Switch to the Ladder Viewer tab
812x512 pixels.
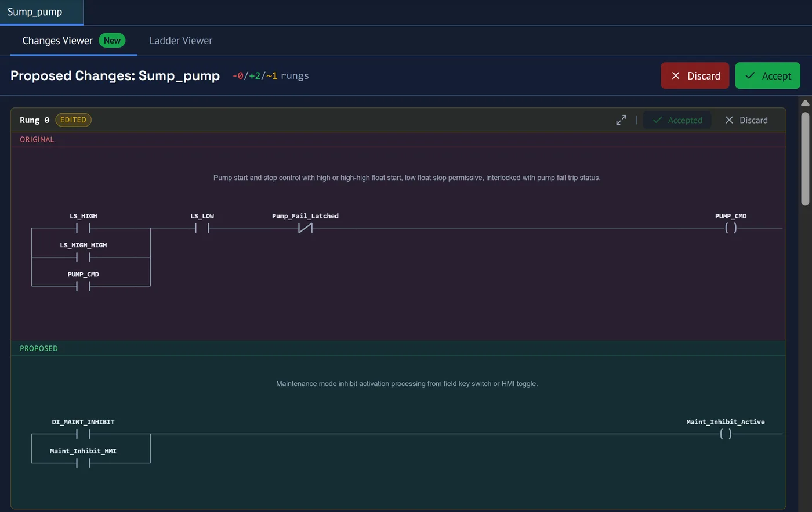point(181,41)
